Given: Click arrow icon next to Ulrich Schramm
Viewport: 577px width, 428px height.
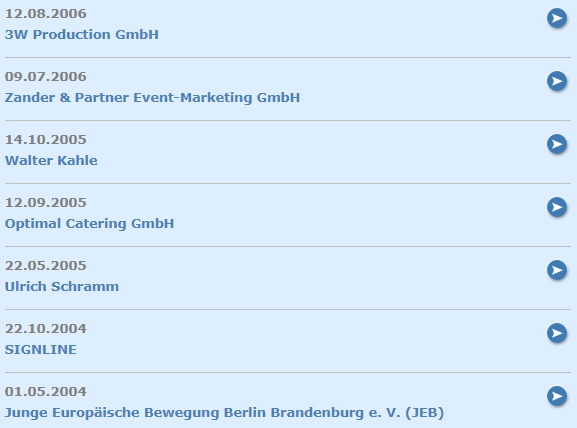Looking at the screenshot, I should coord(557,270).
